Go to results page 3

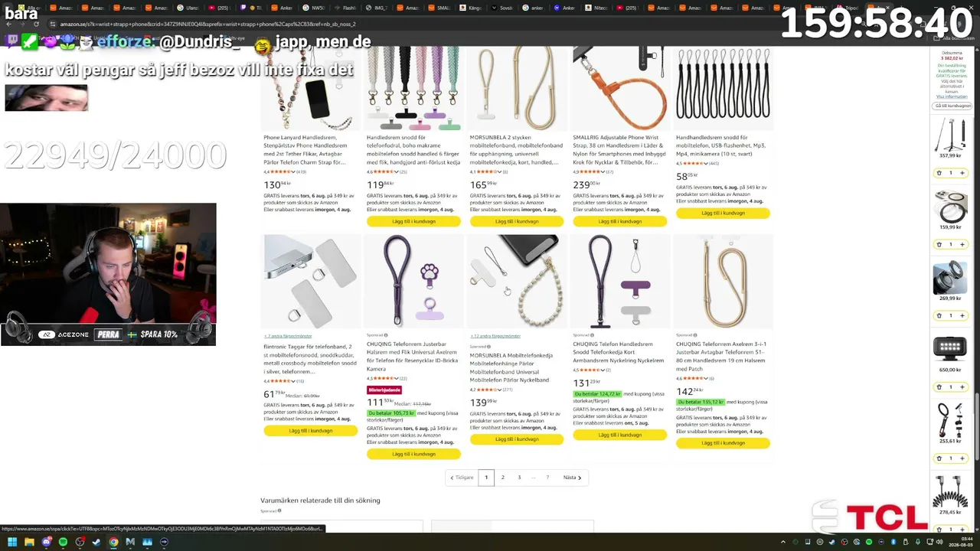tap(519, 478)
